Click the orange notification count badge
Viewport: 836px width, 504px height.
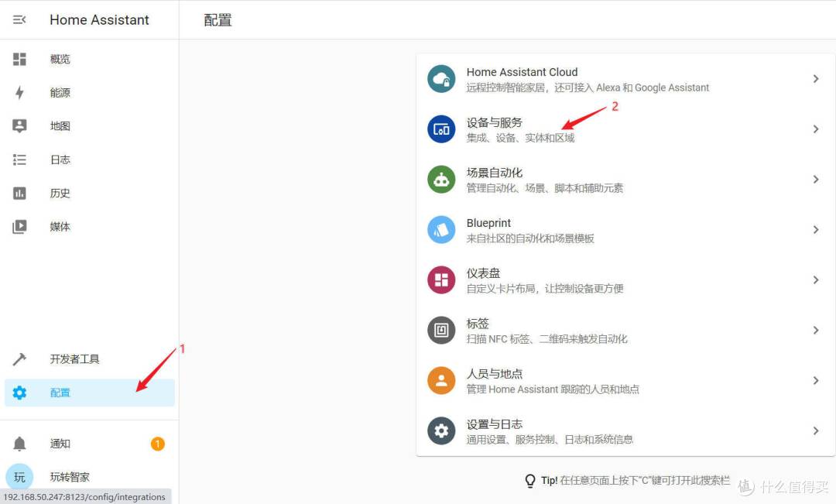157,444
